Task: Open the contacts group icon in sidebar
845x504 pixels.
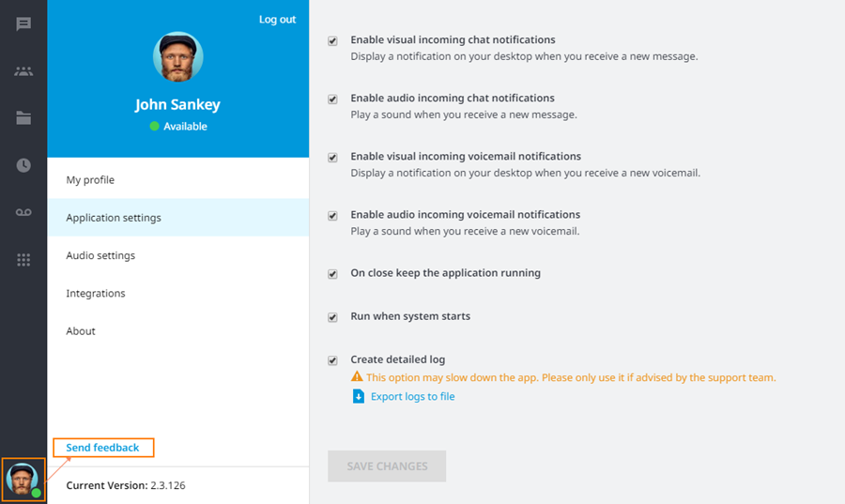Action: 23,71
